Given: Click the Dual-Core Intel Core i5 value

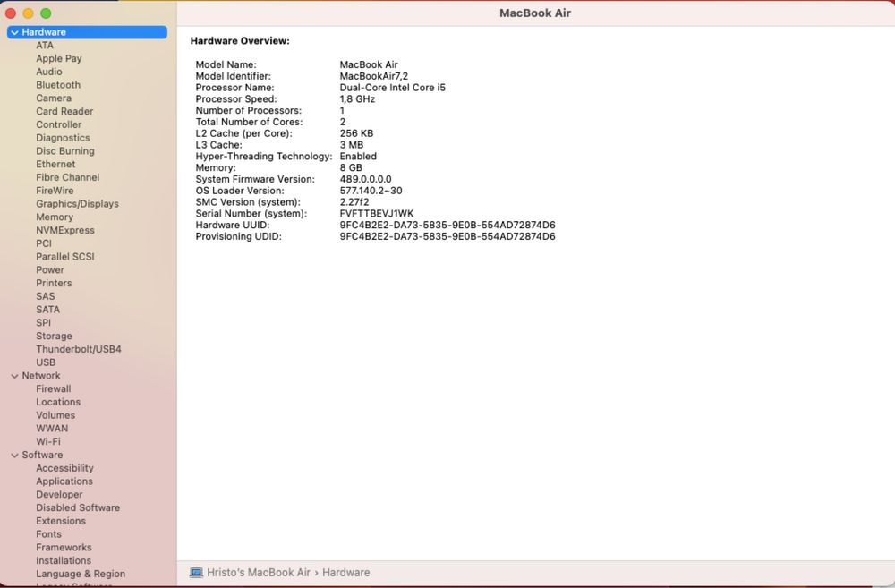Looking at the screenshot, I should (393, 88).
